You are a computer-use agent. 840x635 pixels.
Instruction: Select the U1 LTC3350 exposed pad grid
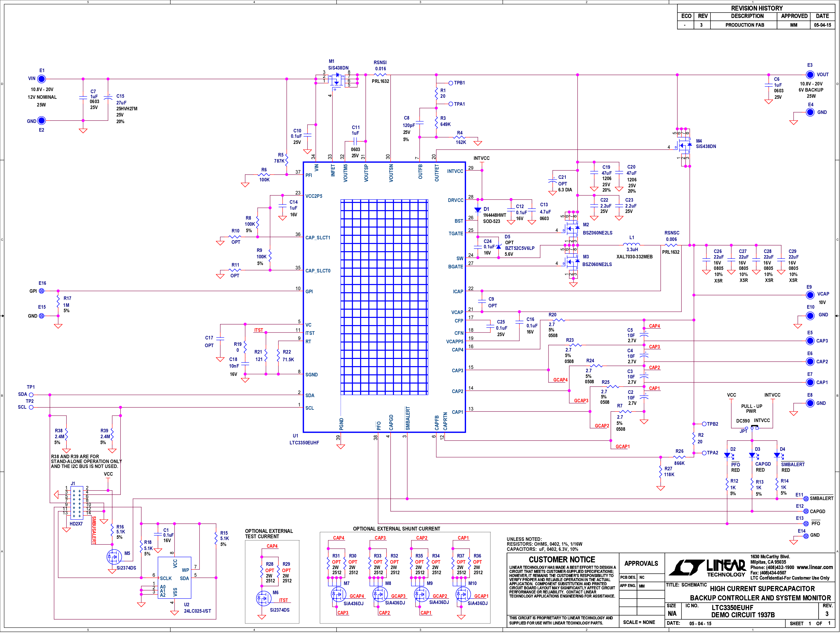coord(384,297)
